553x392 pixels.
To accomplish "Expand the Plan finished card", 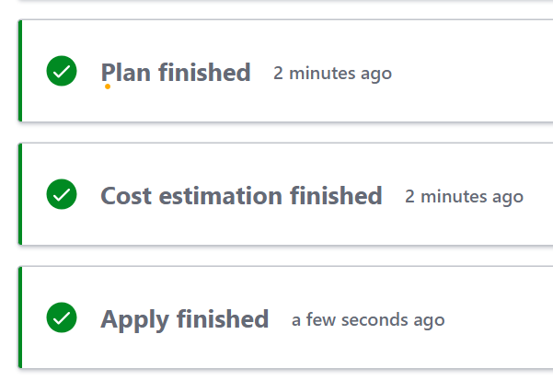I will (285, 71).
